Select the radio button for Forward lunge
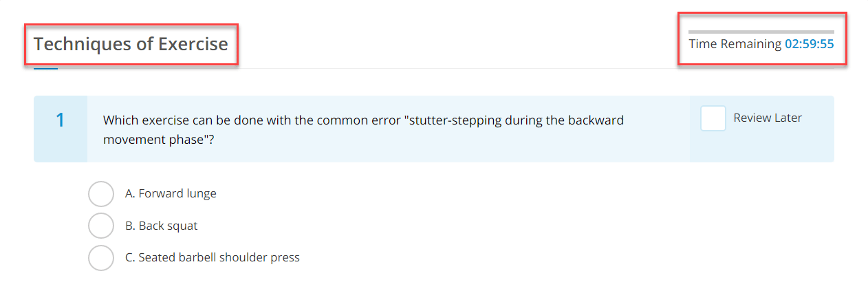Viewport: 868px width, 291px height. click(x=101, y=194)
